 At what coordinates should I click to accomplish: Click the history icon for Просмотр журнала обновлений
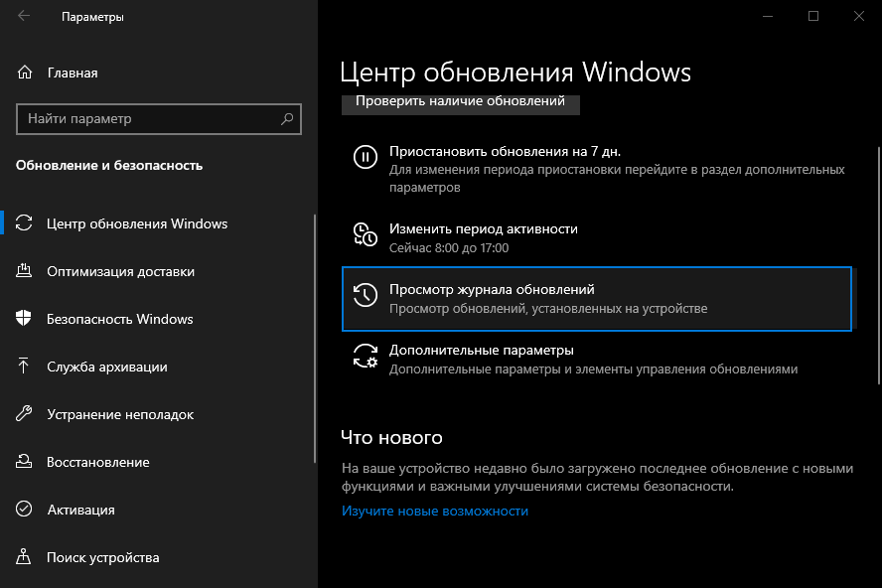coord(366,295)
